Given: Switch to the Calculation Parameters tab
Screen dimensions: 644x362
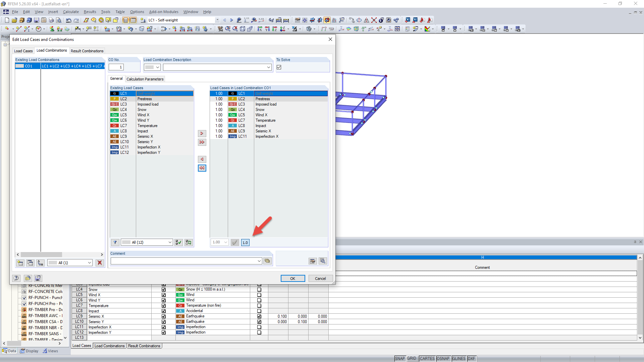Looking at the screenshot, I should (145, 79).
